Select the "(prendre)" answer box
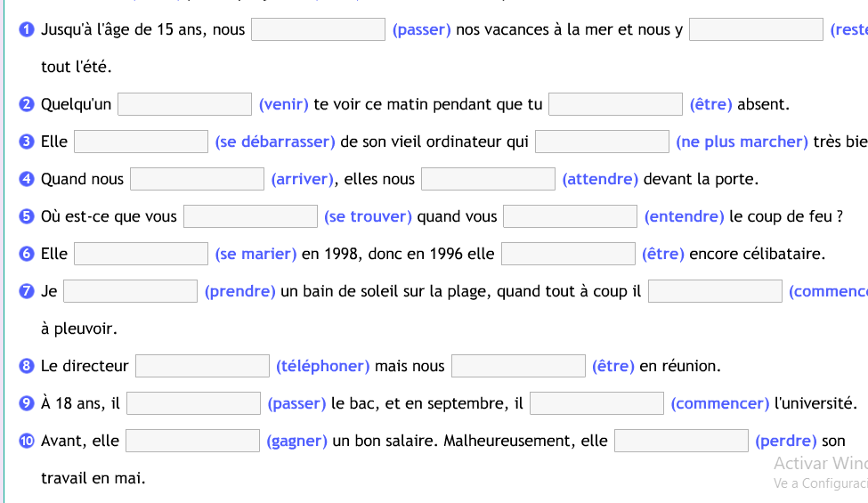Screen dimensions: 868x503 [x=130, y=291]
